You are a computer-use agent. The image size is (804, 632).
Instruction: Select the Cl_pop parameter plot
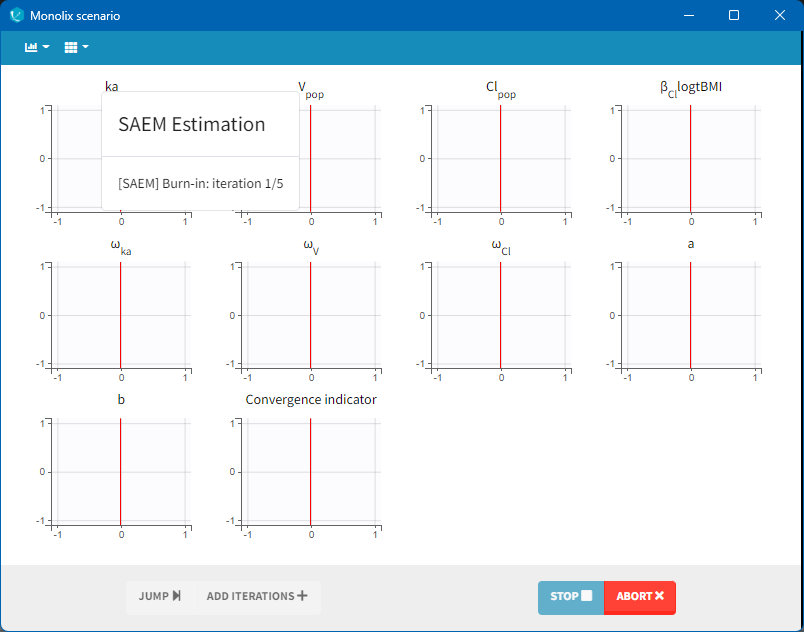point(501,158)
